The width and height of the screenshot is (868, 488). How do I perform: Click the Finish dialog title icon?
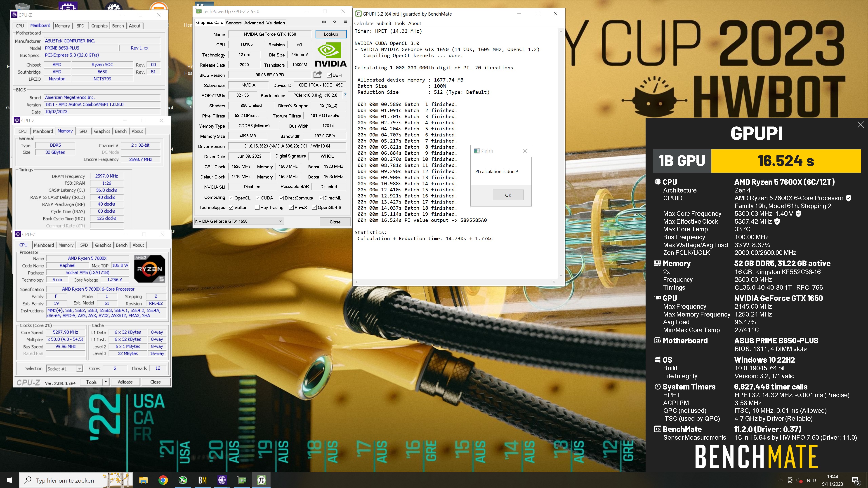(x=476, y=151)
